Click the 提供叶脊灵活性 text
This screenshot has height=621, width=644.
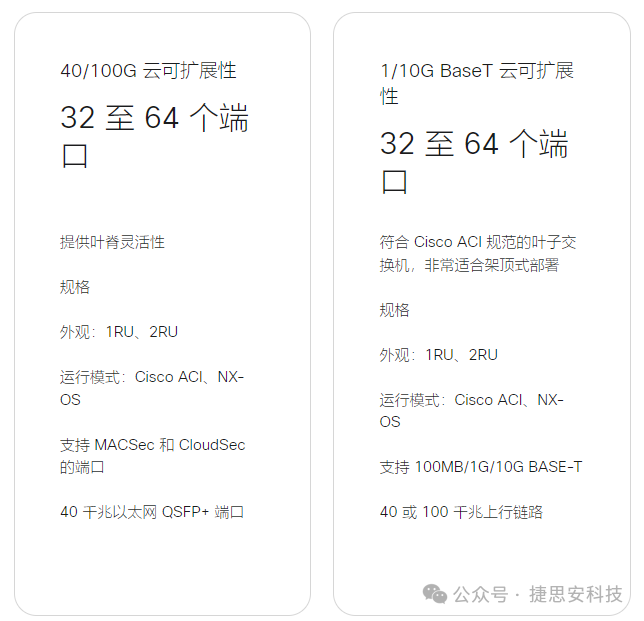112,242
